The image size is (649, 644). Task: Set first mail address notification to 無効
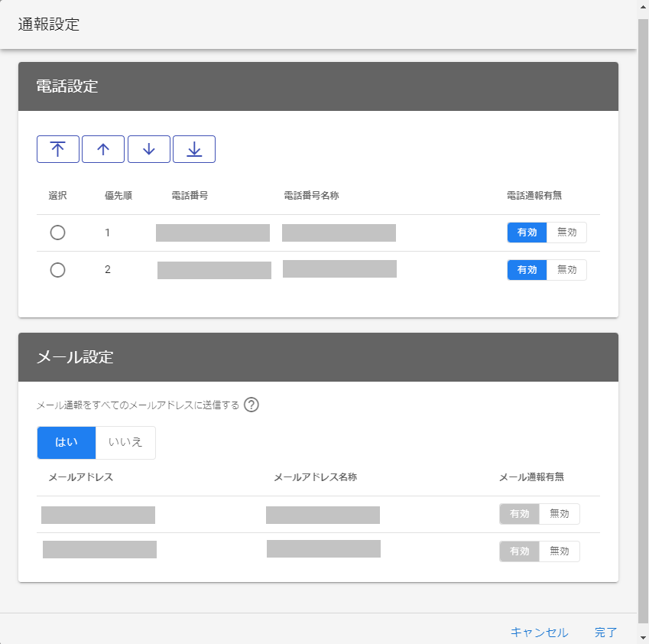click(559, 514)
